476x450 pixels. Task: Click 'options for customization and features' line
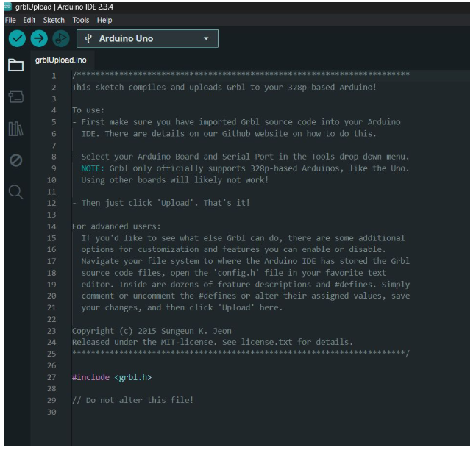233,249
